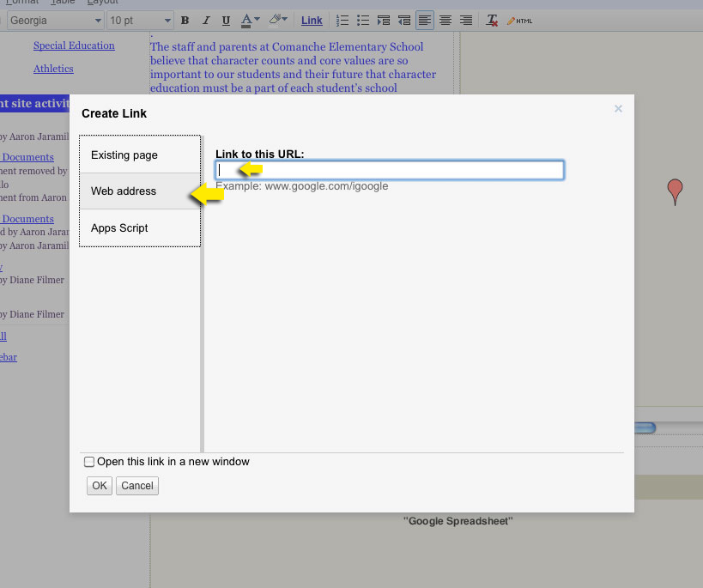The image size is (703, 588).
Task: Select the Existing page tab
Action: 140,155
